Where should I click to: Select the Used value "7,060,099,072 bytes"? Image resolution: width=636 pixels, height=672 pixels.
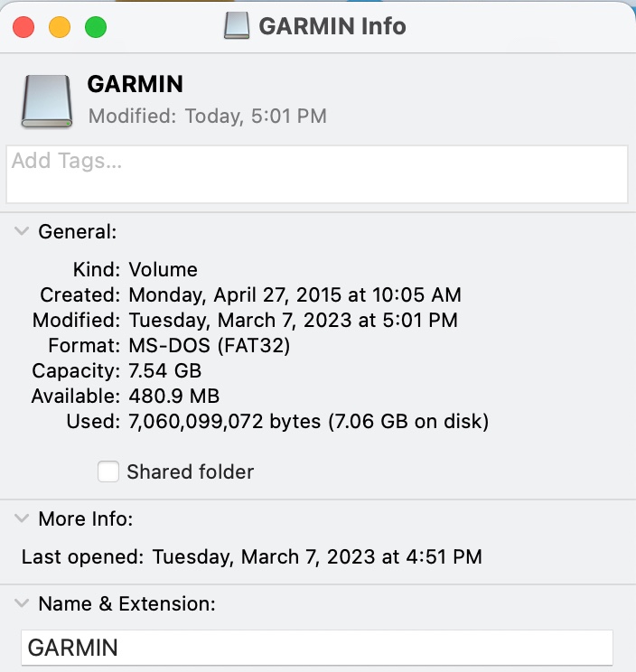[x=225, y=421]
